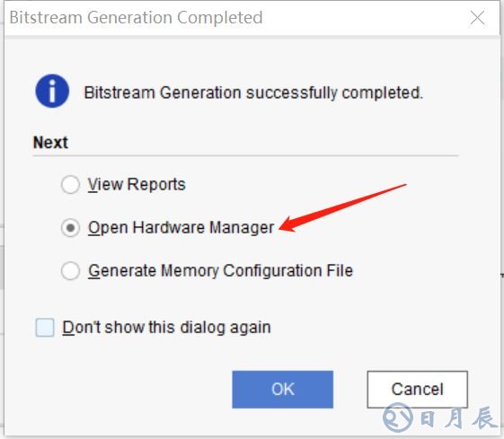Confirm with the OK button
Viewport: 504px width, 439px height.
pos(282,390)
